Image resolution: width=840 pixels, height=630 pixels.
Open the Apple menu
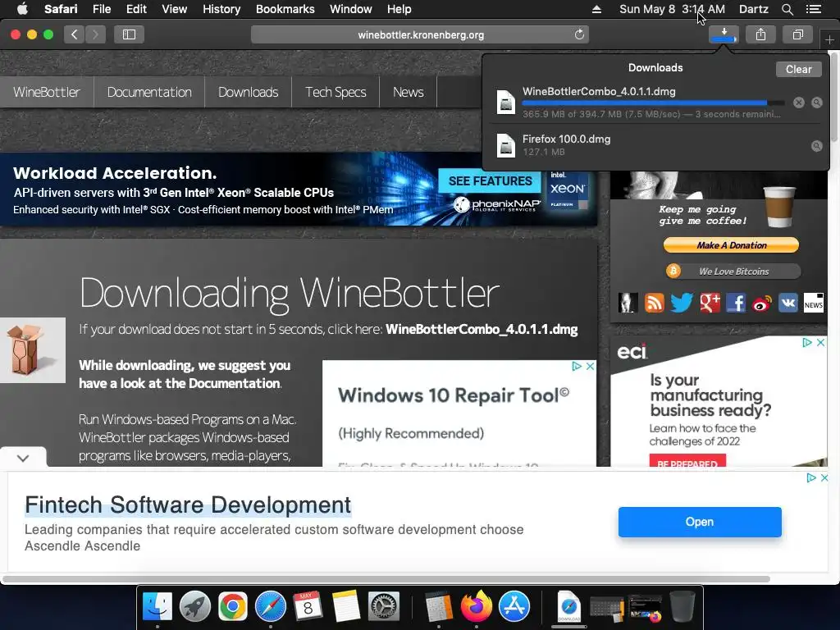tap(22, 9)
